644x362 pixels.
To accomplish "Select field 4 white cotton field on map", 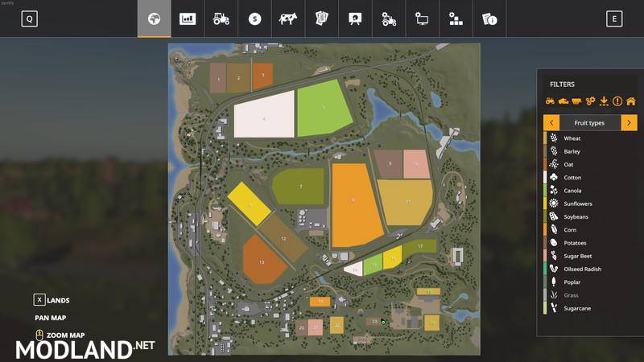I will tap(264, 116).
